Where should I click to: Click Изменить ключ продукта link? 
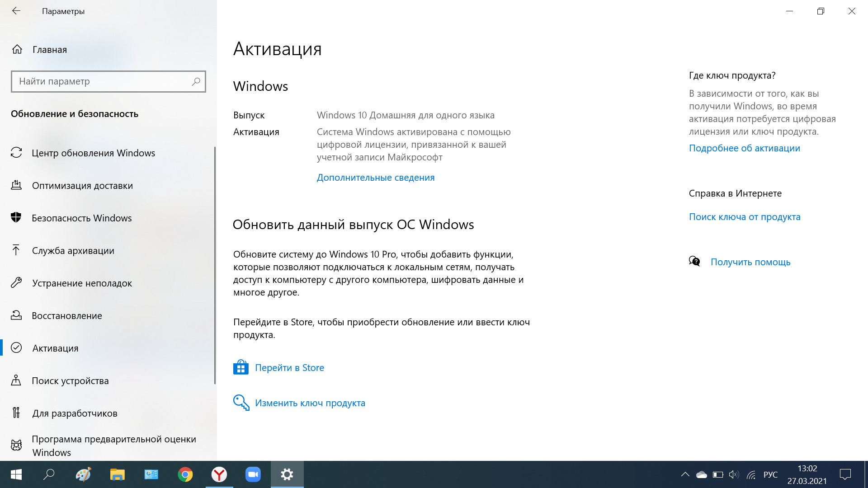(310, 403)
